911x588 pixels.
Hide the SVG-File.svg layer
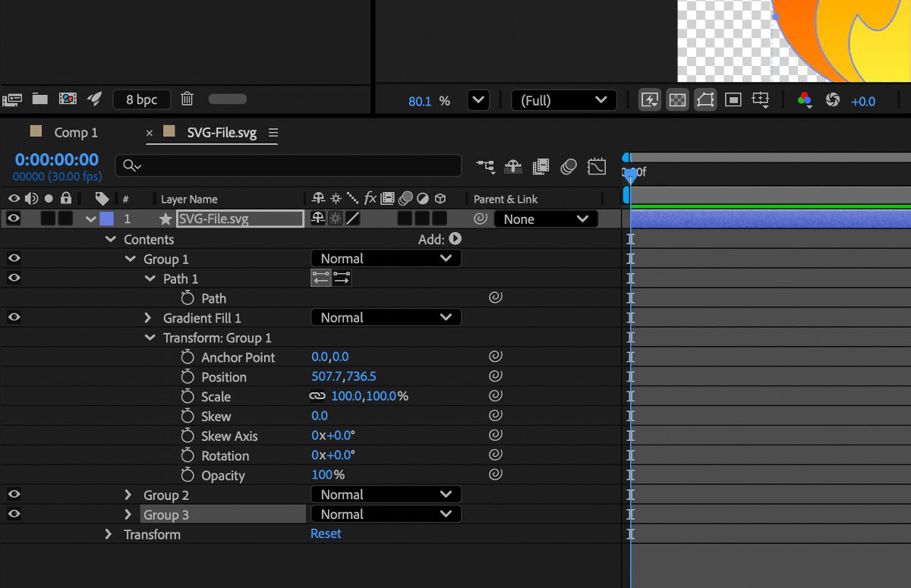click(x=13, y=219)
